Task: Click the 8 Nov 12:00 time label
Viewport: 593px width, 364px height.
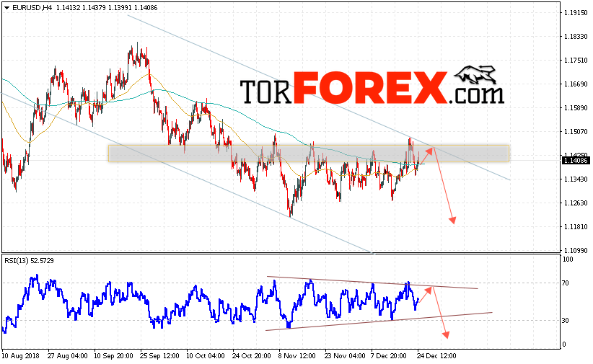Action: tap(297, 356)
